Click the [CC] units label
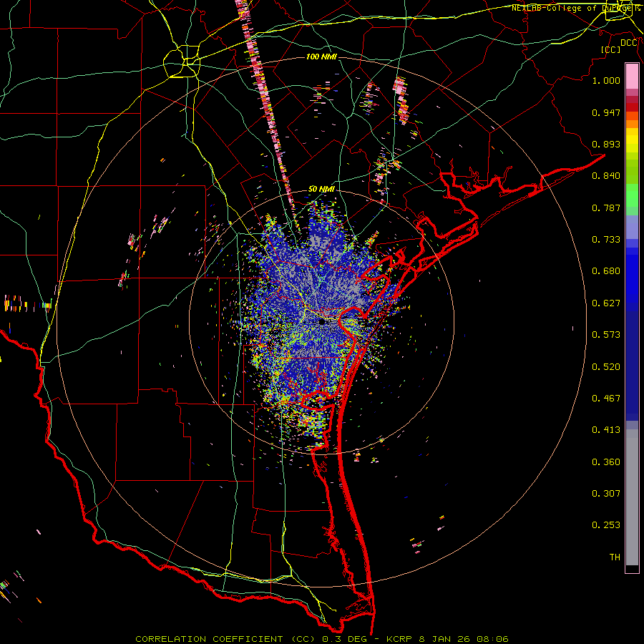644x644 pixels. coord(610,49)
